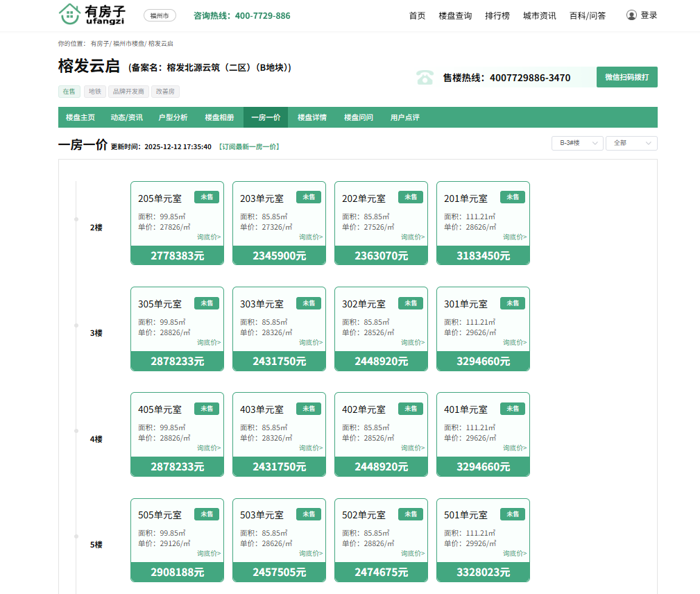Click the user avatar login icon

pyautogui.click(x=631, y=15)
